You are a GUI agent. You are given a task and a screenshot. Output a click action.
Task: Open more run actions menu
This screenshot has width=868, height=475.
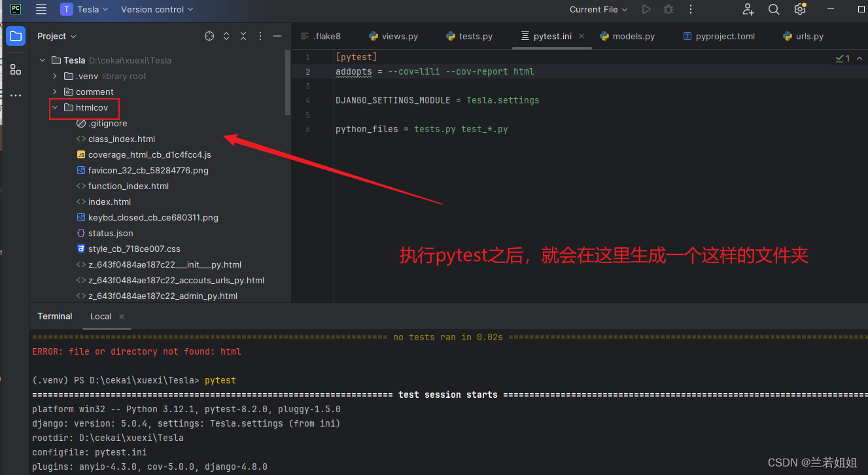690,9
